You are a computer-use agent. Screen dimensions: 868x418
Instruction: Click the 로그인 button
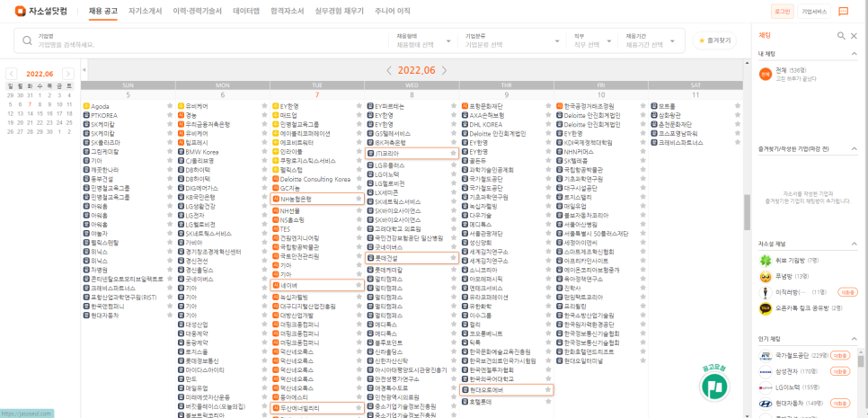pos(783,11)
